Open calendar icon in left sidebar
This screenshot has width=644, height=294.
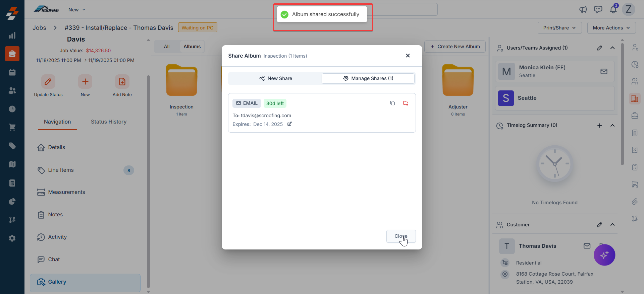tap(12, 72)
